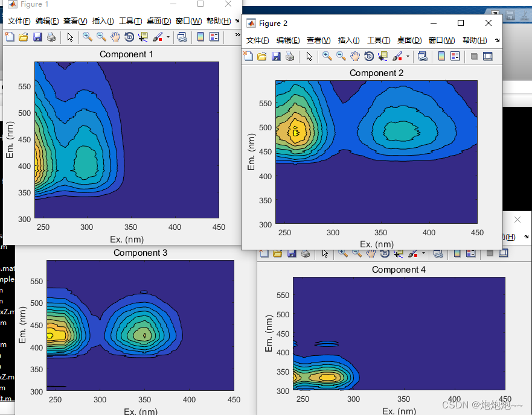The height and width of the screenshot is (415, 532).
Task: Select Brush data tool in Figure 2
Action: point(397,56)
